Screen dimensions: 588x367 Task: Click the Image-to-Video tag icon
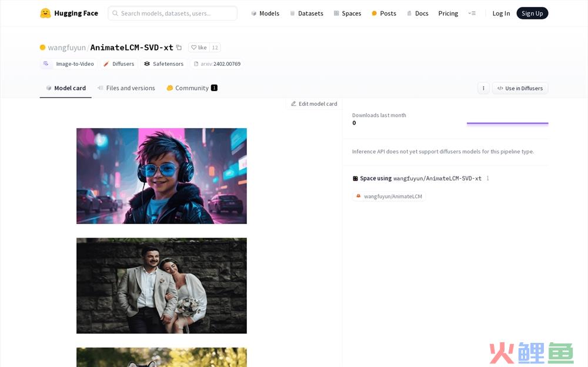click(46, 64)
